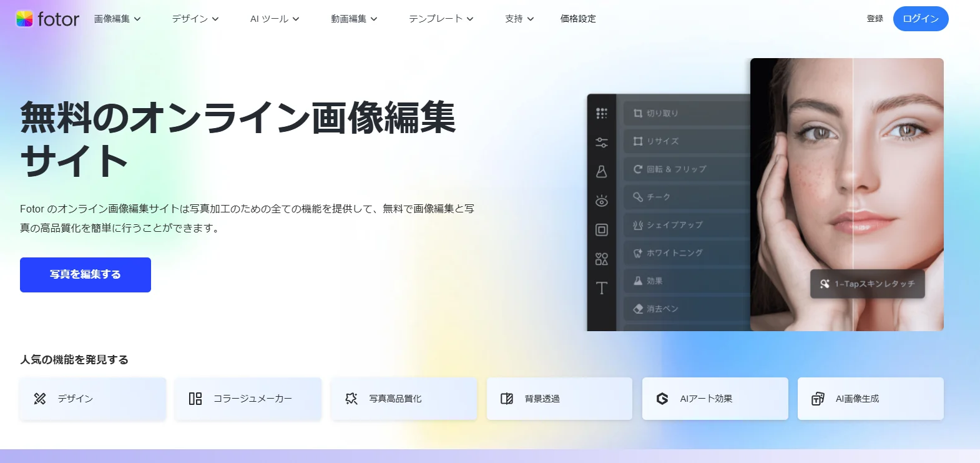The height and width of the screenshot is (463, 980).
Task: Click the text T icon in sidebar
Action: coord(602,288)
